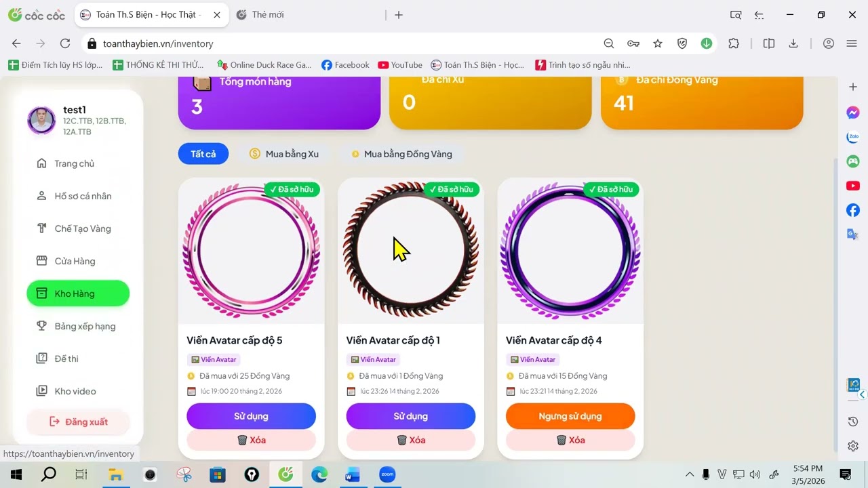Click the spiked level 1 avatar frame image

point(411,251)
